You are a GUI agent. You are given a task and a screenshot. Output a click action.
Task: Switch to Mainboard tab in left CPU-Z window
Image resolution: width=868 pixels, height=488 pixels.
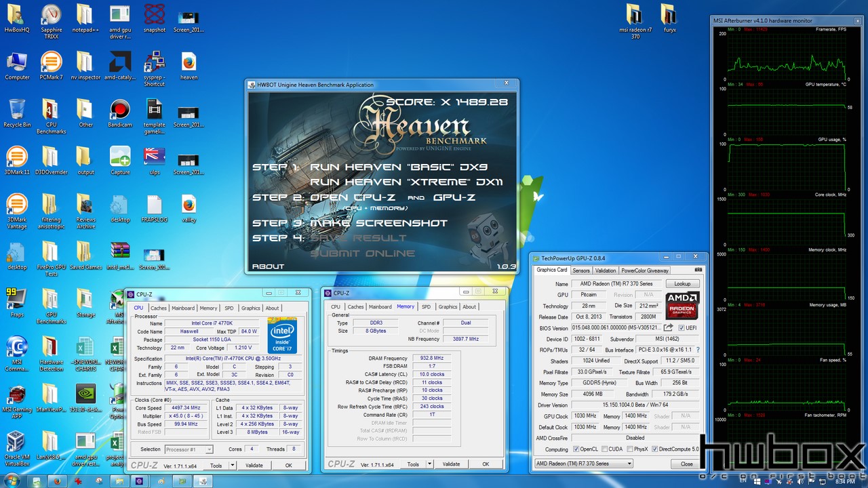(183, 308)
